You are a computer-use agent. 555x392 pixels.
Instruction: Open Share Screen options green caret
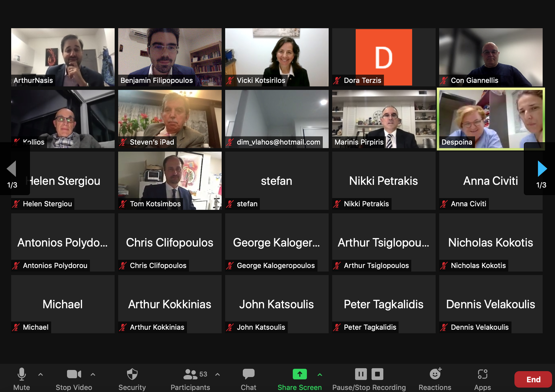(x=320, y=374)
